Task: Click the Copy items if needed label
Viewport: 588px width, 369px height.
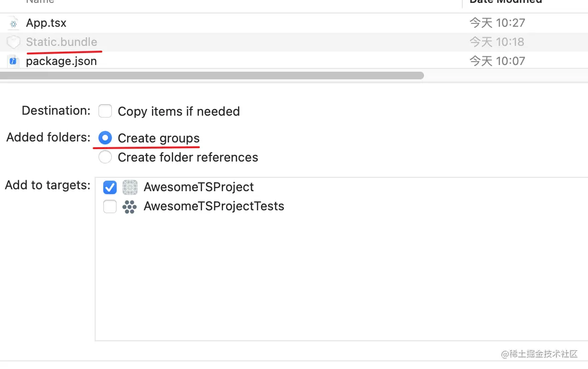Action: (179, 111)
